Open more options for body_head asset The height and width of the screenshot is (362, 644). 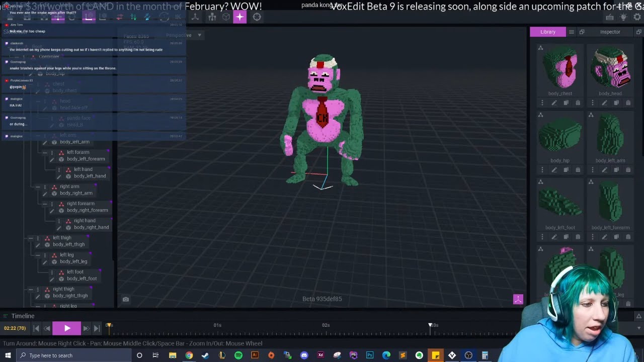(593, 103)
